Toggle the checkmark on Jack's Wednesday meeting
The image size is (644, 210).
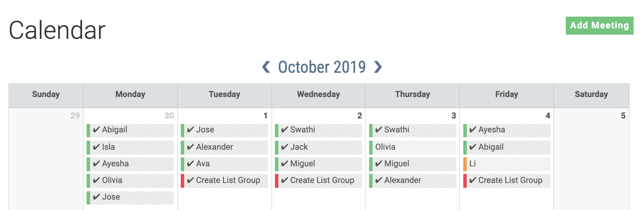pos(284,147)
